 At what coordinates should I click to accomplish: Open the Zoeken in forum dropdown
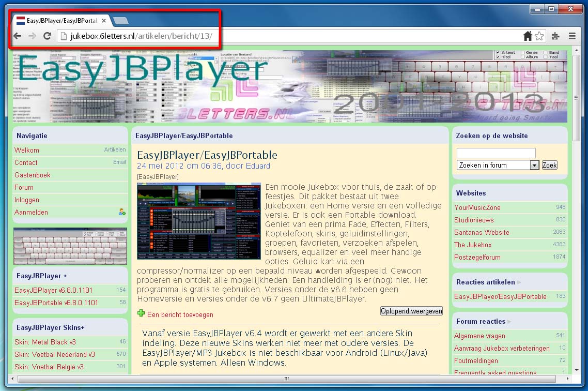click(x=498, y=165)
